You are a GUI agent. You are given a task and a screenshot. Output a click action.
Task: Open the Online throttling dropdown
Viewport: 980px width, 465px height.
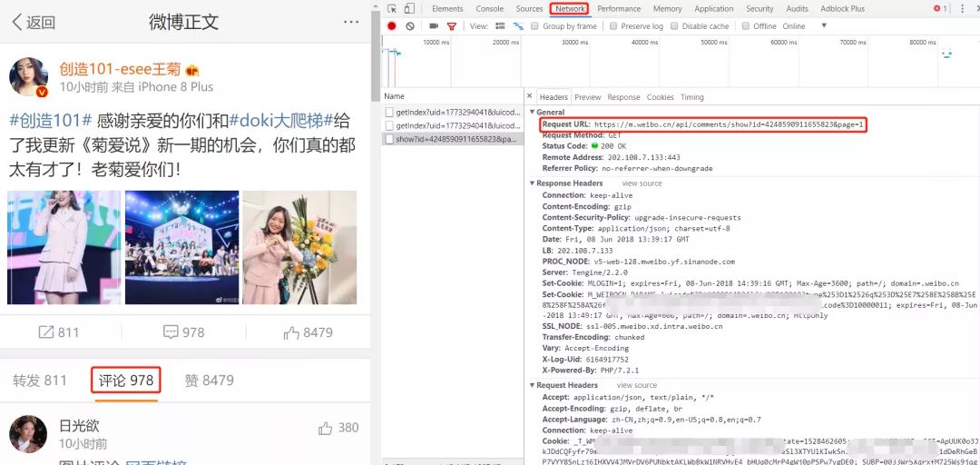805,26
